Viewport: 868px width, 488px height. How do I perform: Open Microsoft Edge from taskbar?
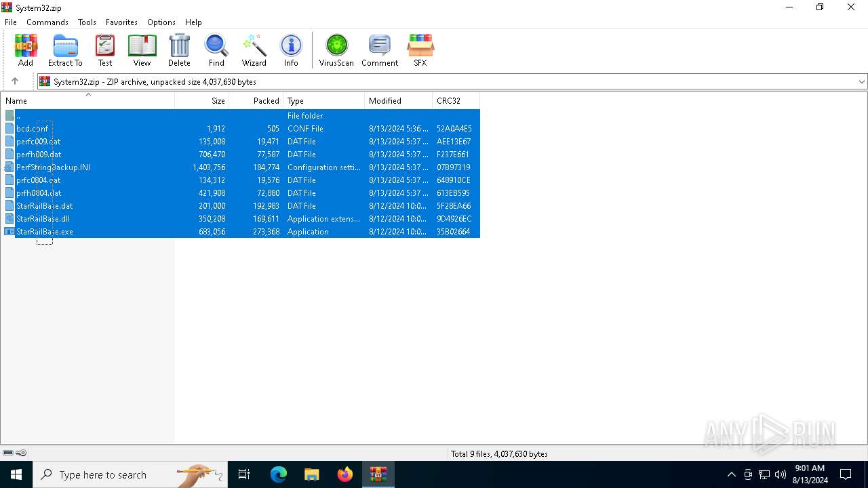click(279, 474)
